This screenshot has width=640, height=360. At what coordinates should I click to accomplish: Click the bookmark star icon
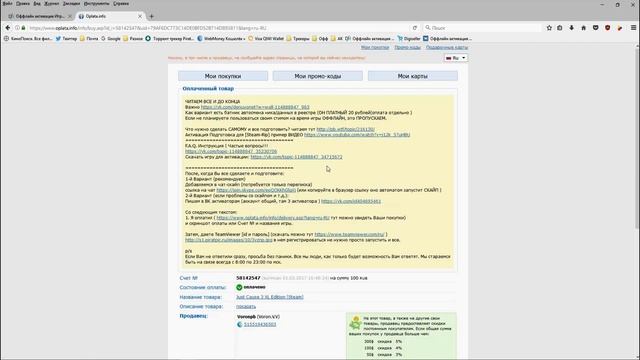(x=549, y=28)
